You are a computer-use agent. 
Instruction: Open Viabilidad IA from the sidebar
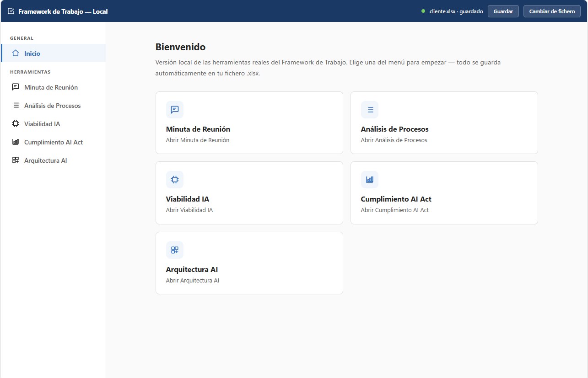click(x=54, y=124)
